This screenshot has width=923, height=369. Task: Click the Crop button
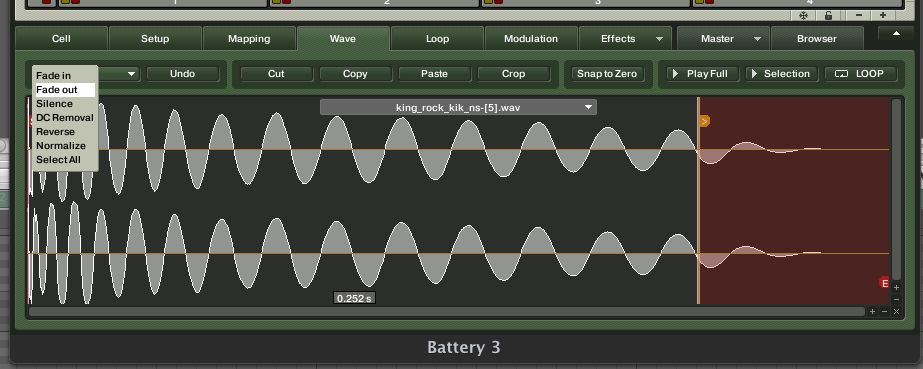pos(513,74)
